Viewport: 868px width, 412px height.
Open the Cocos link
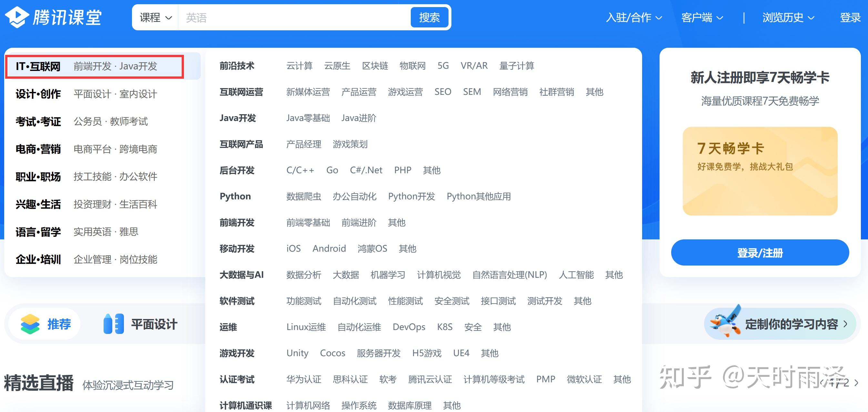click(x=333, y=353)
